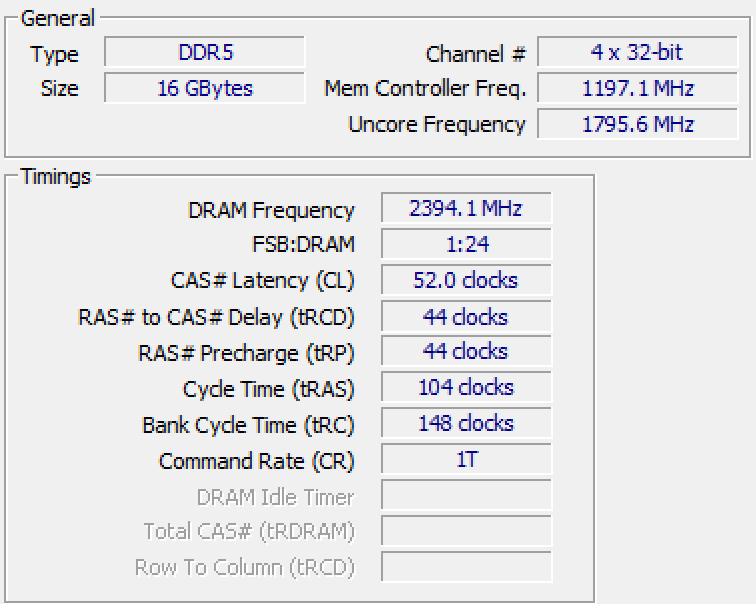This screenshot has width=756, height=604.
Task: Click the tRCD 44 clocks value
Action: [x=466, y=316]
